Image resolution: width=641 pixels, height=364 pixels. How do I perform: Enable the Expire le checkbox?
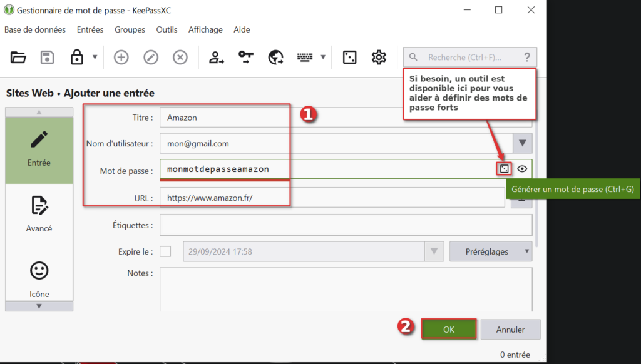pyautogui.click(x=165, y=251)
